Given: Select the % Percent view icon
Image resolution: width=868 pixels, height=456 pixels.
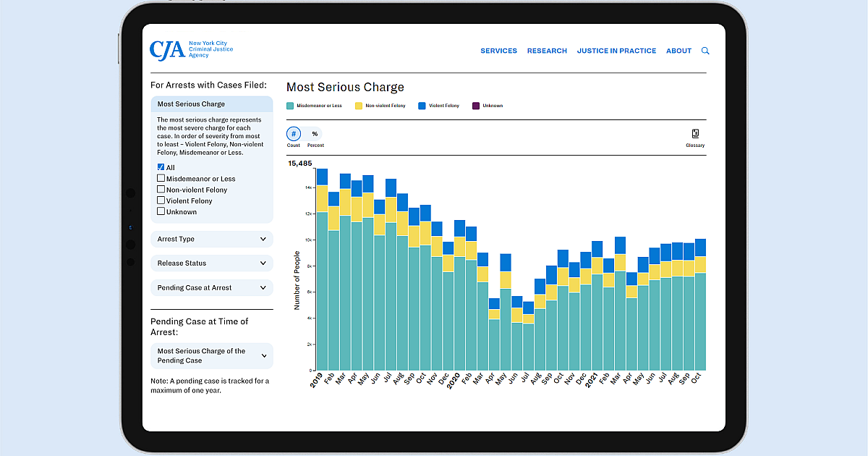Looking at the screenshot, I should coord(315,135).
